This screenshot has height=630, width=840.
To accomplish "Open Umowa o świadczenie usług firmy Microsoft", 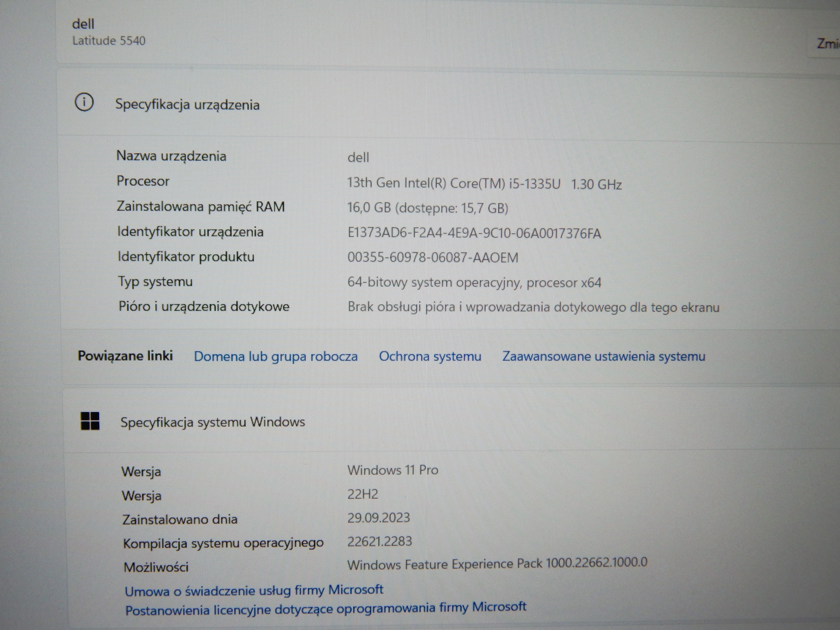I will (x=254, y=590).
